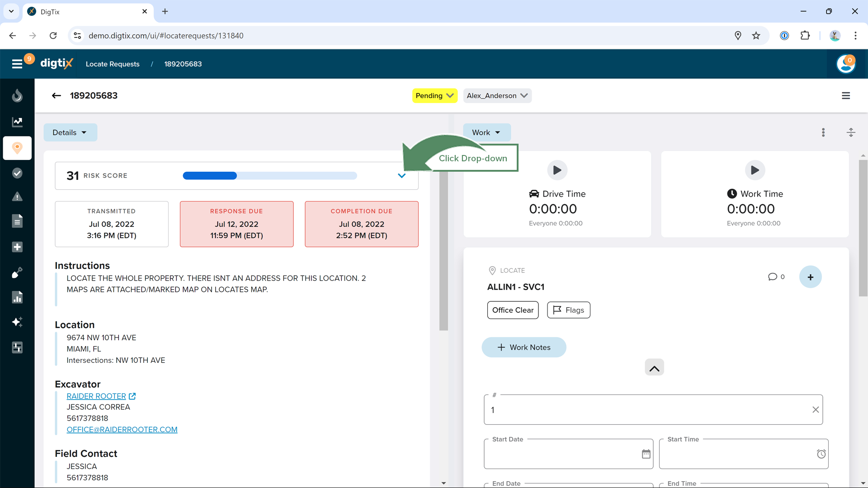This screenshot has width=868, height=488.
Task: Open the Details section menu
Action: 70,132
